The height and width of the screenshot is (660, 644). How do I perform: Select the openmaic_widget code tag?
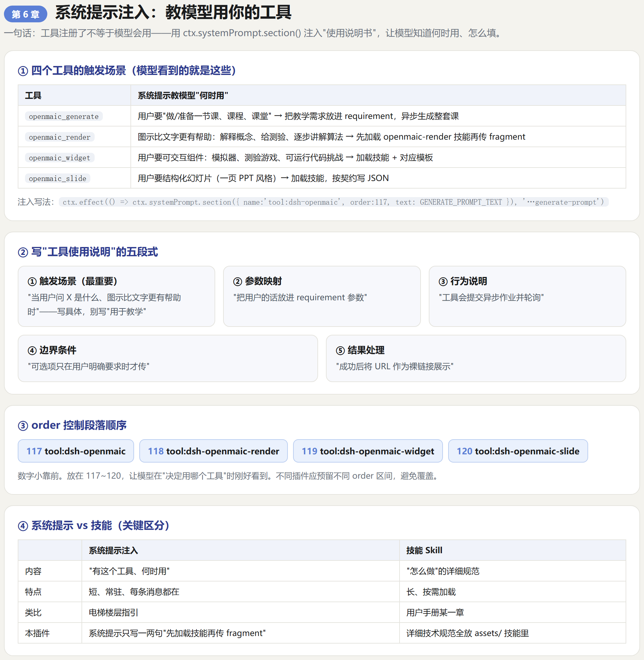click(59, 158)
